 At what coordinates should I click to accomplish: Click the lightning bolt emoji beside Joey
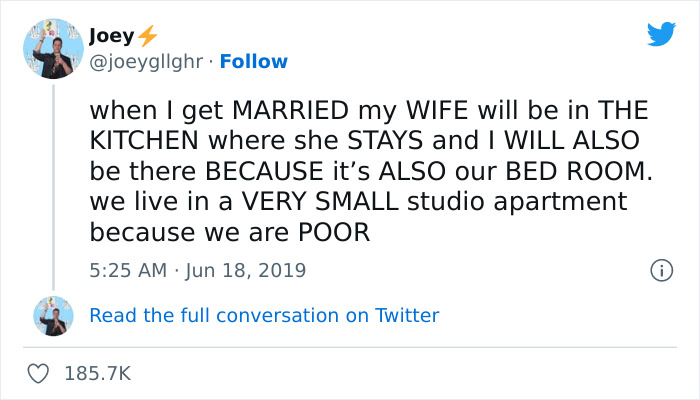[148, 36]
